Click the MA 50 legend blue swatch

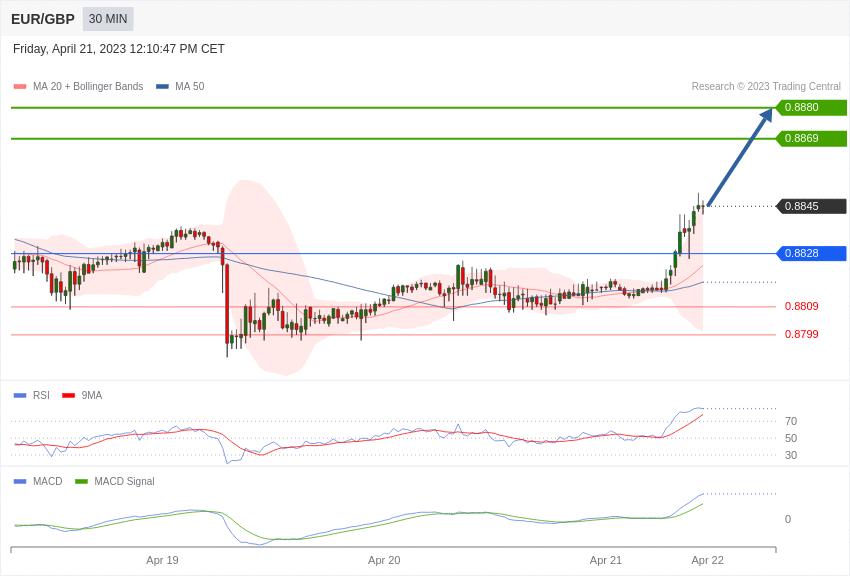pyautogui.click(x=162, y=87)
